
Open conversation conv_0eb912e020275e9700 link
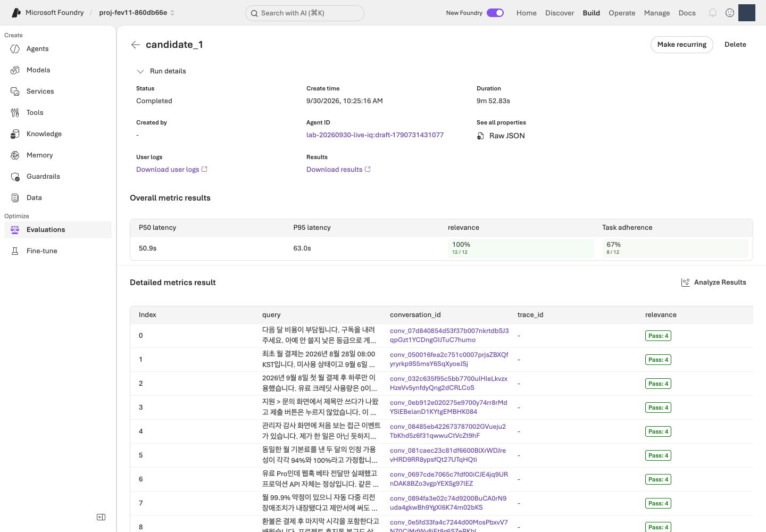[x=448, y=408]
